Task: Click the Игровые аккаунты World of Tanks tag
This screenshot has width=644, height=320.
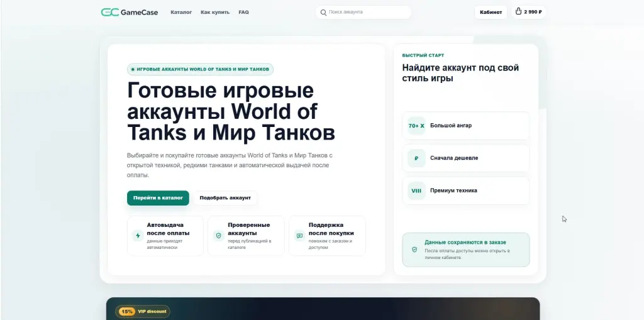Action: click(x=200, y=69)
